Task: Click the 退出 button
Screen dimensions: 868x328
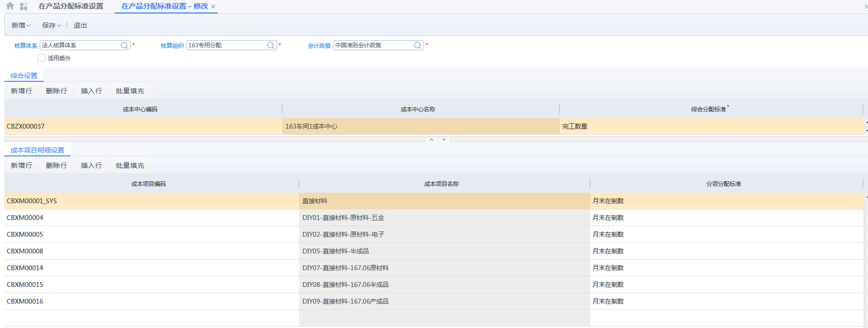Action: pyautogui.click(x=80, y=25)
